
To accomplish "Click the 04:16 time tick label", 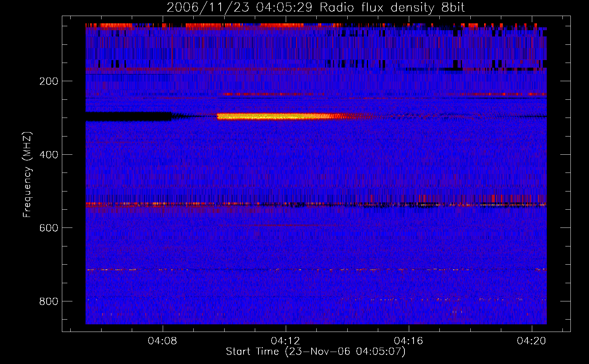I will click(409, 341).
